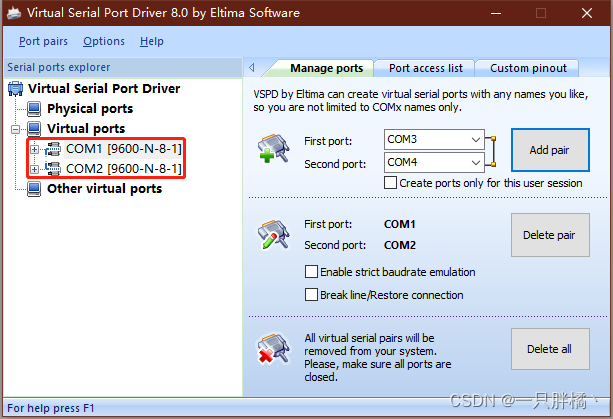Expand the COM1 tree node

[x=34, y=149]
